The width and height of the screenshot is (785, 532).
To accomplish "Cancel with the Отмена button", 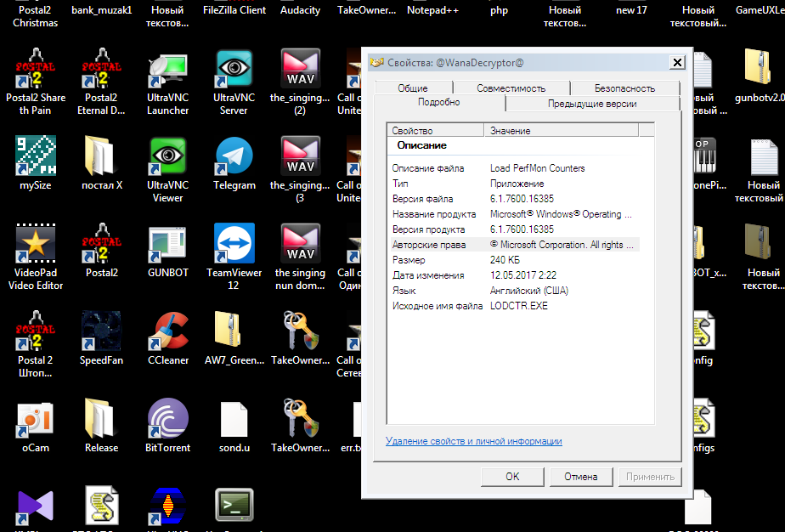I will [581, 477].
